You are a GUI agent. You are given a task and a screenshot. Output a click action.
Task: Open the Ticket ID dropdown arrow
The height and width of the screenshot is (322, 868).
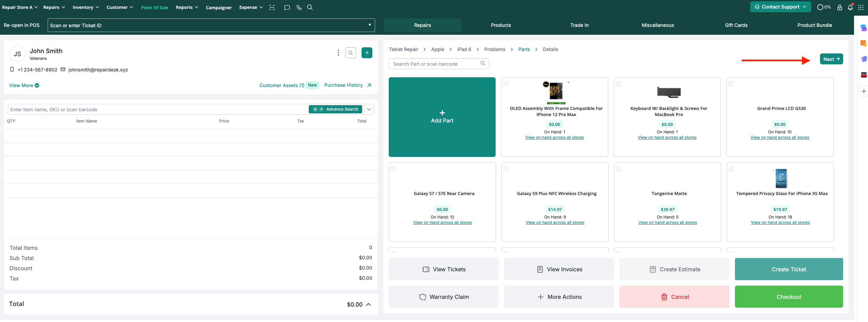(370, 25)
